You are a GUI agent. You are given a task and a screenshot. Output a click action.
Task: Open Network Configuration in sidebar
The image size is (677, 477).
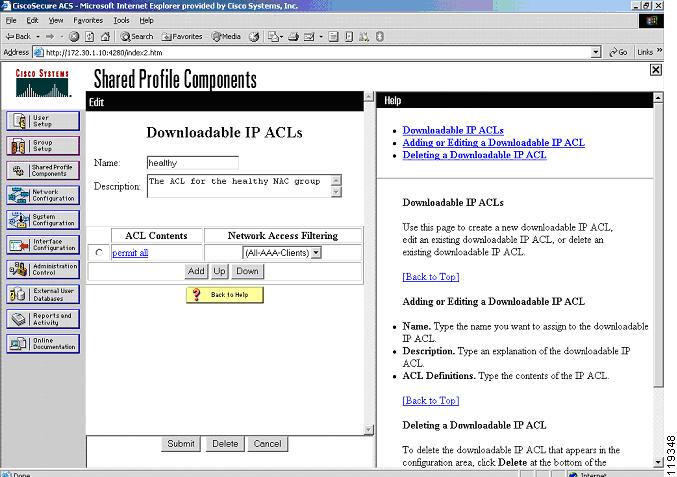coord(43,195)
